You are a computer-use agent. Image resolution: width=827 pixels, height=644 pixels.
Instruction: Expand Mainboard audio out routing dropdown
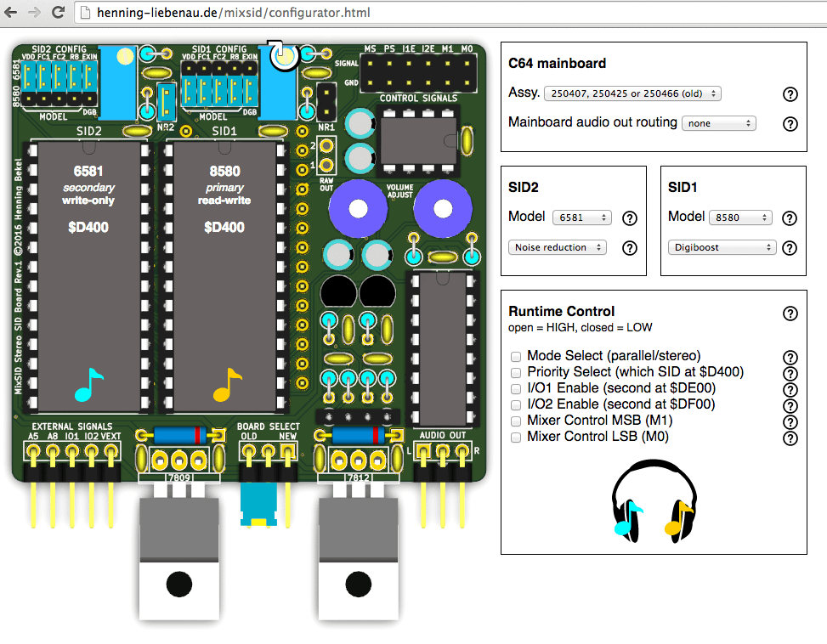718,123
